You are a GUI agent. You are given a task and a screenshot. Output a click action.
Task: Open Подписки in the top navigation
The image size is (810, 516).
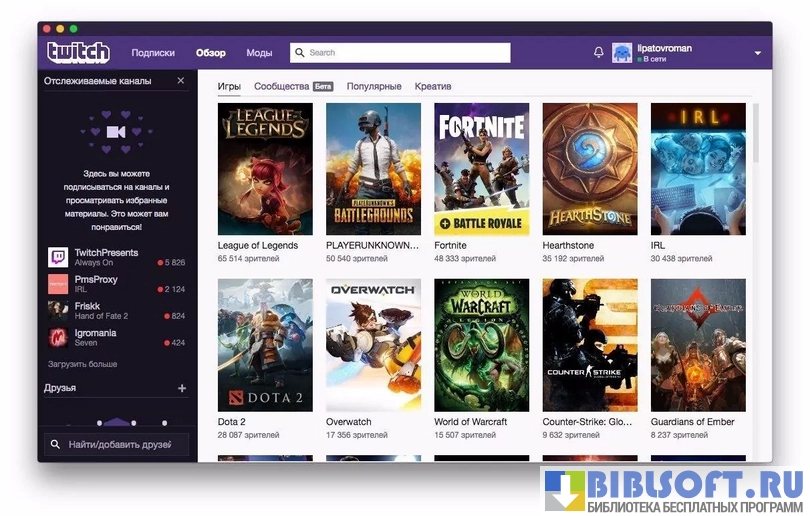153,53
